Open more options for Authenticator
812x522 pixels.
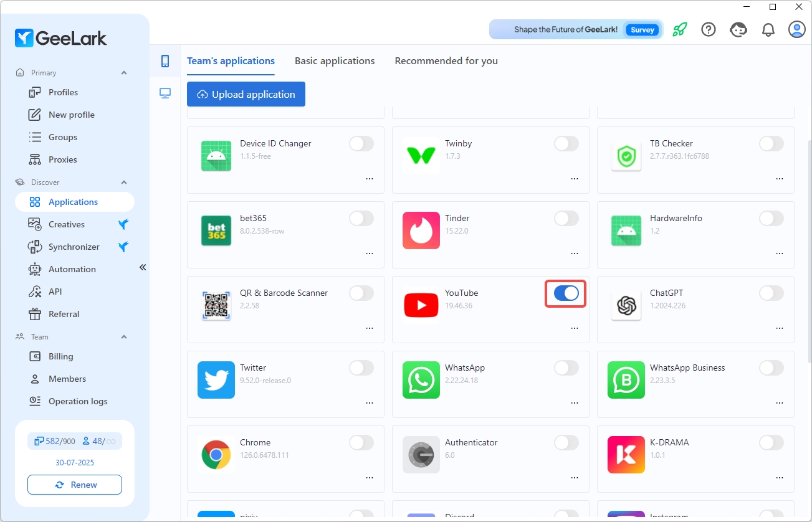575,478
